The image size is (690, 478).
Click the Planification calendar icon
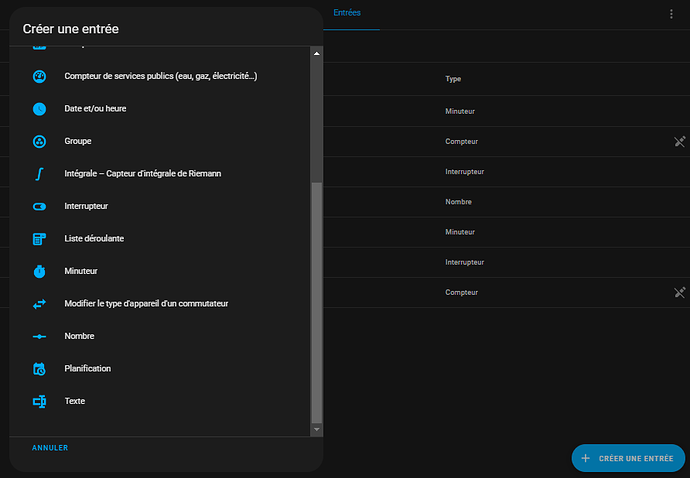point(40,369)
